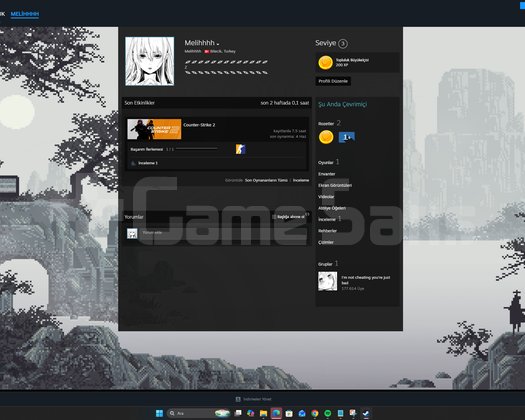Viewport: 525px width, 420px height.
Task: Click the anime profile avatar picture
Action: [x=150, y=61]
